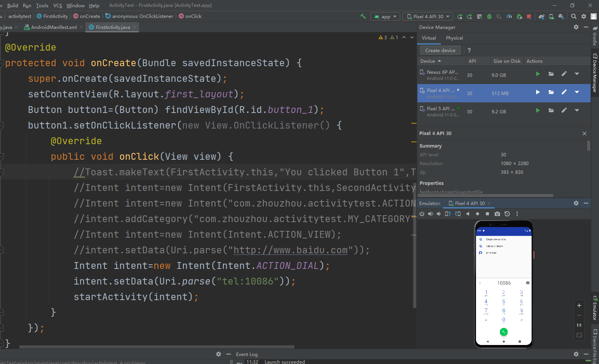The height and width of the screenshot is (364, 599).
Task: Click device details horizontal scrollbar
Action: (x=486, y=196)
